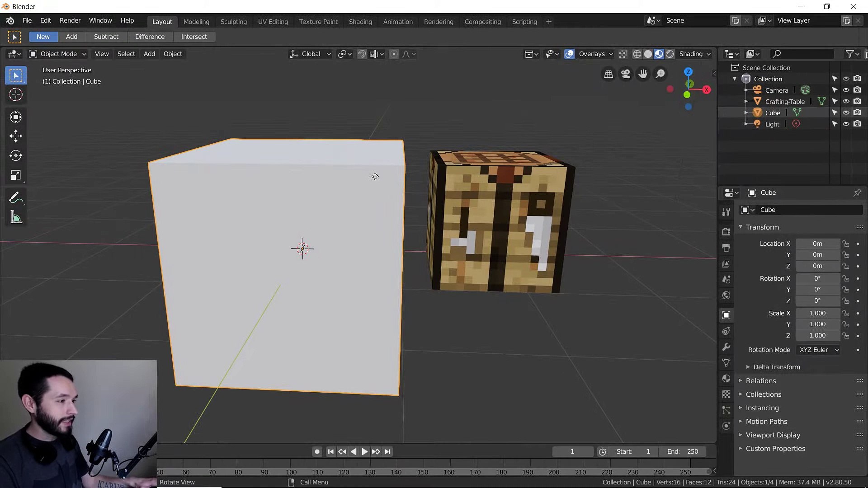The width and height of the screenshot is (868, 488).
Task: Open the Modifiers wrench properties tab
Action: pyautogui.click(x=726, y=347)
